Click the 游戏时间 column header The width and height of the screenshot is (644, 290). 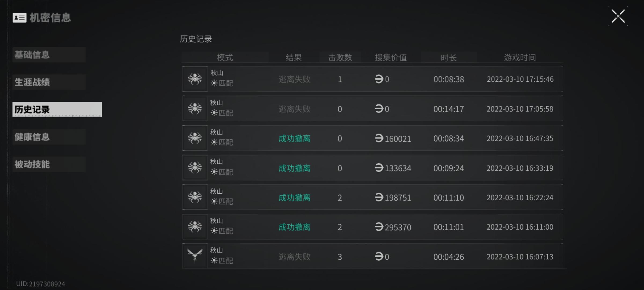pos(520,57)
